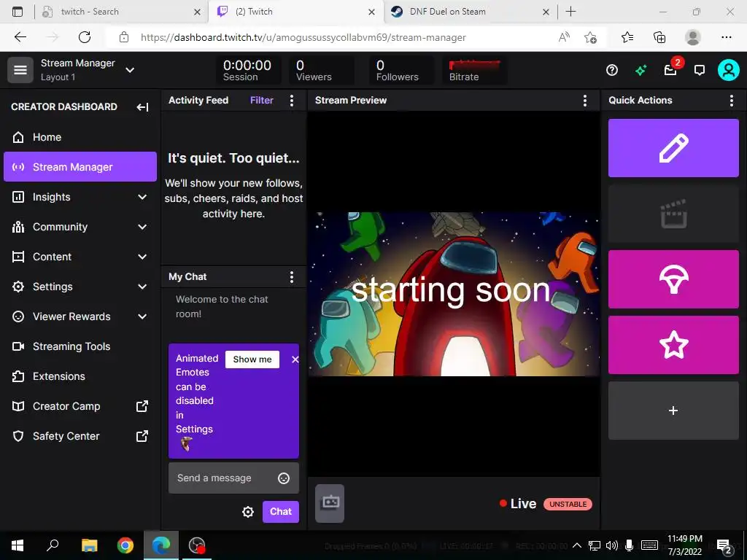Viewport: 747px width, 560px height.
Task: Open Extensions page
Action: 80,376
